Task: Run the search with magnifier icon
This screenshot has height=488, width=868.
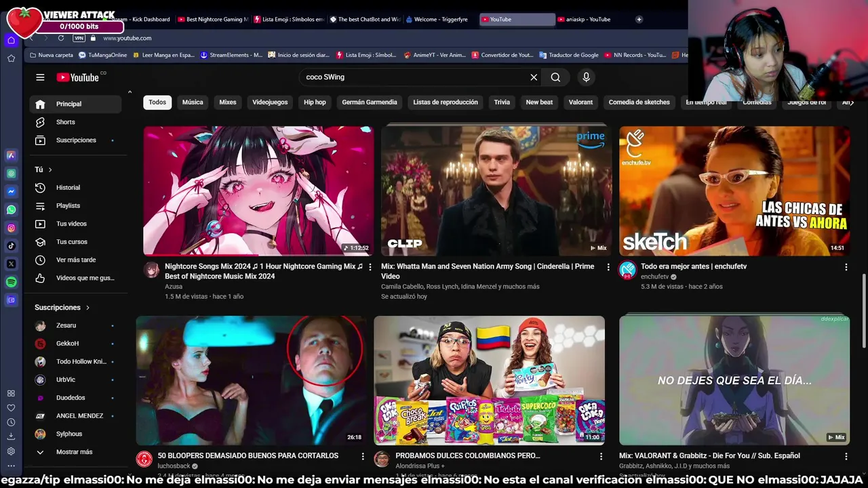Action: tap(555, 77)
